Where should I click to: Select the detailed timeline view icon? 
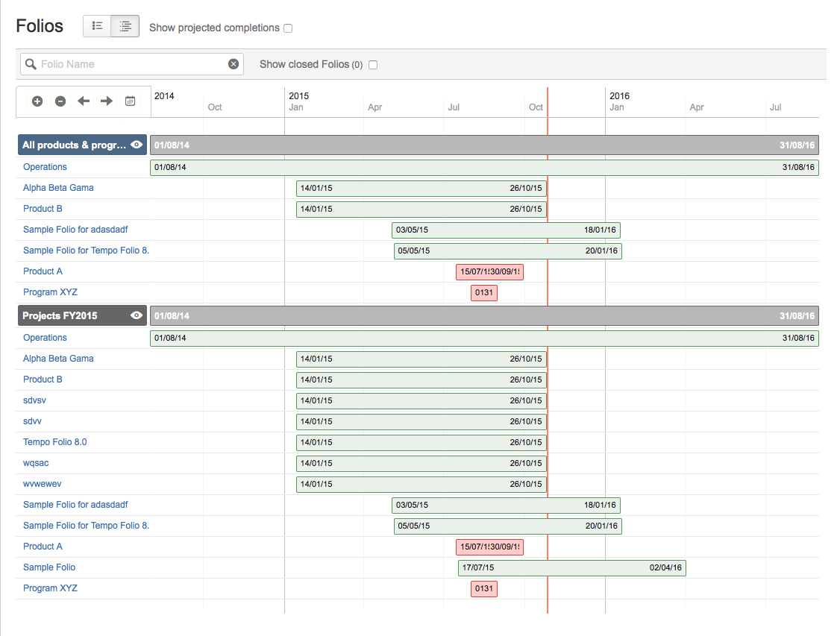point(125,25)
